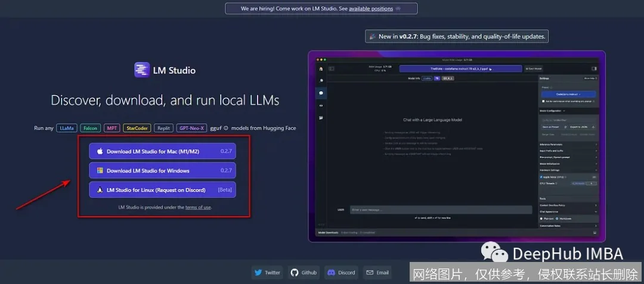Expand Context Overflow Policy section
This screenshot has width=644, height=284.
568,205
